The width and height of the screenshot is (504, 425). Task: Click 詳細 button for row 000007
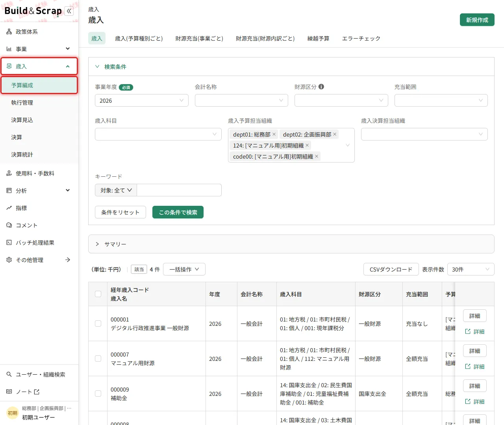point(475,351)
